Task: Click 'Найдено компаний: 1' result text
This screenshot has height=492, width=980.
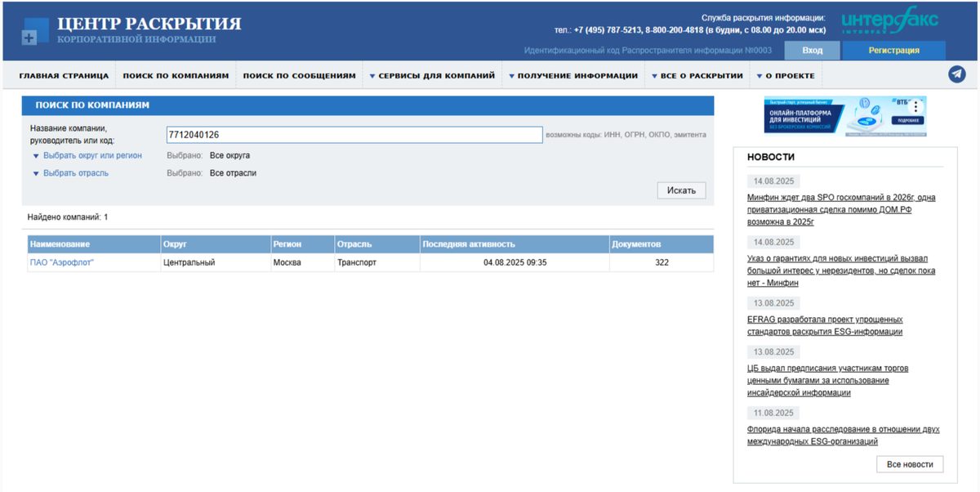Action: click(x=68, y=217)
